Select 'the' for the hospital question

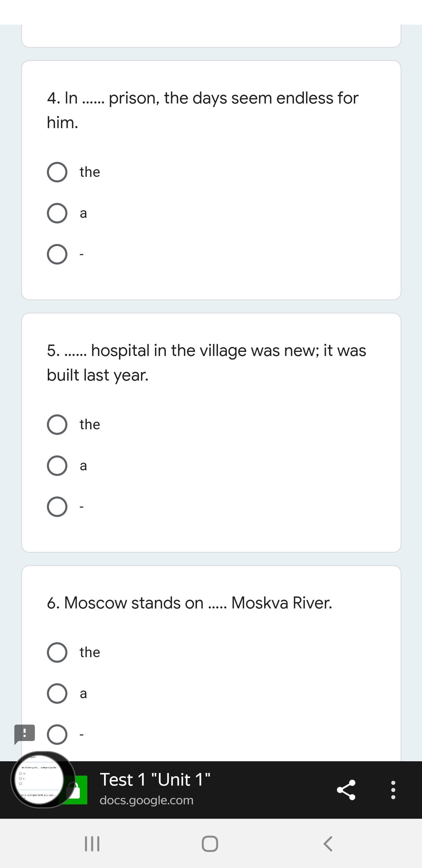point(57,425)
